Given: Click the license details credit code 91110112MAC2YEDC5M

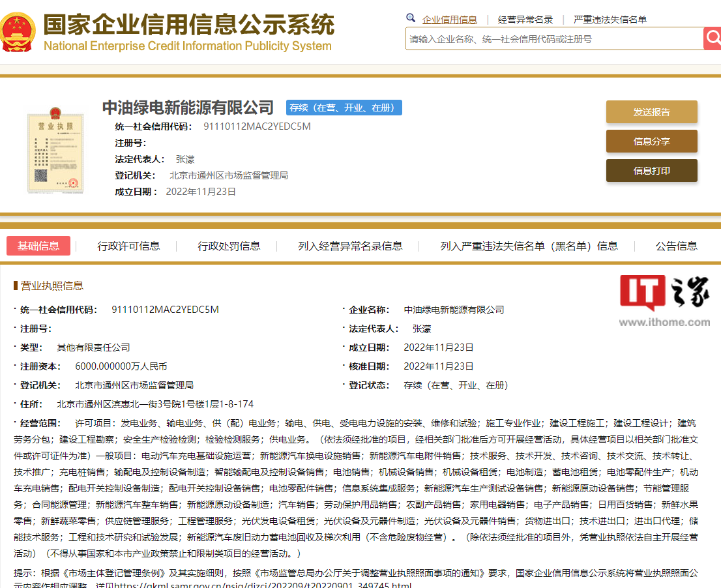Looking at the screenshot, I should click(x=165, y=310).
